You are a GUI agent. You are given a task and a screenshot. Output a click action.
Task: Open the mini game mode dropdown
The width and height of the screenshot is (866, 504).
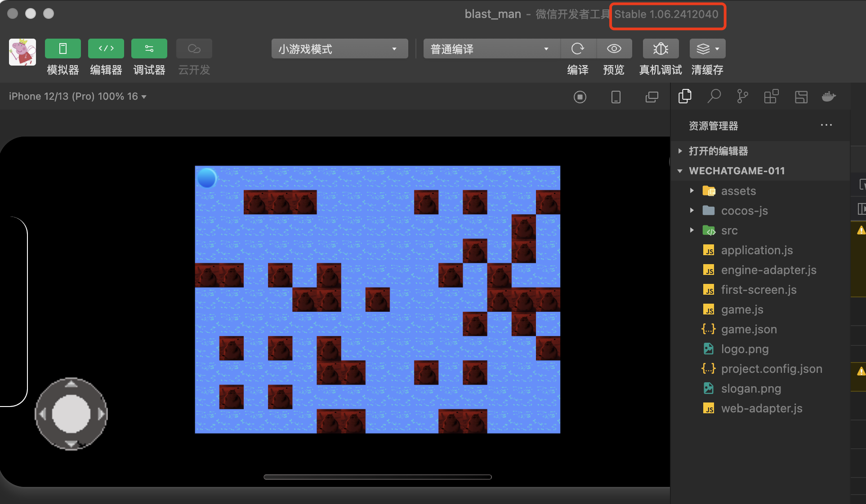tap(339, 49)
